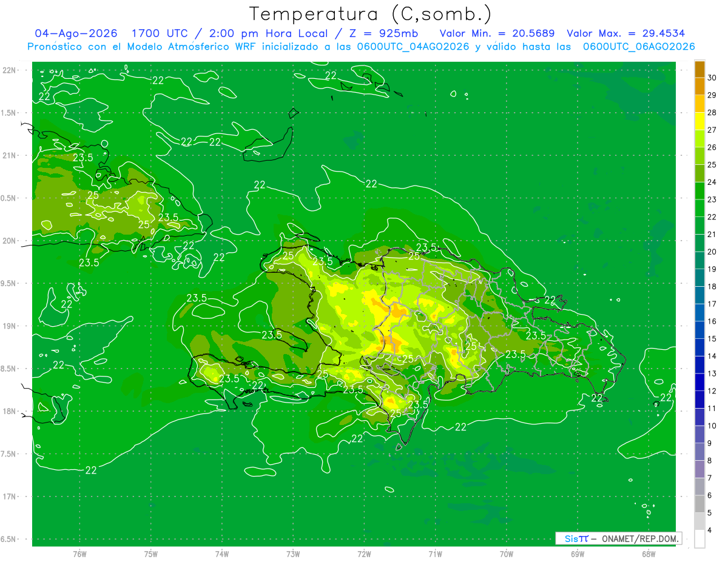
Task: Click the SisPi ONAMET/REP.DOM. credit box
Action: [x=618, y=538]
